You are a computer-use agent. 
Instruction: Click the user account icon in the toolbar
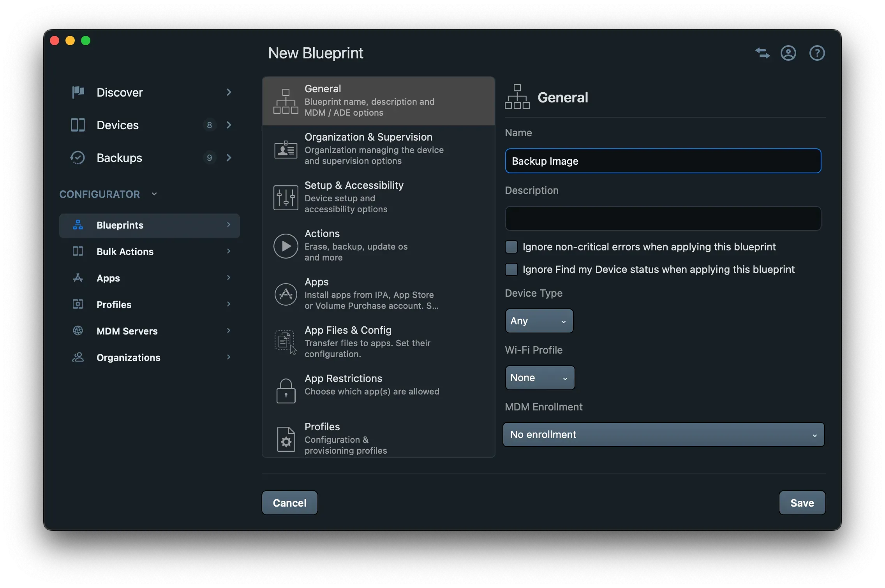(788, 53)
